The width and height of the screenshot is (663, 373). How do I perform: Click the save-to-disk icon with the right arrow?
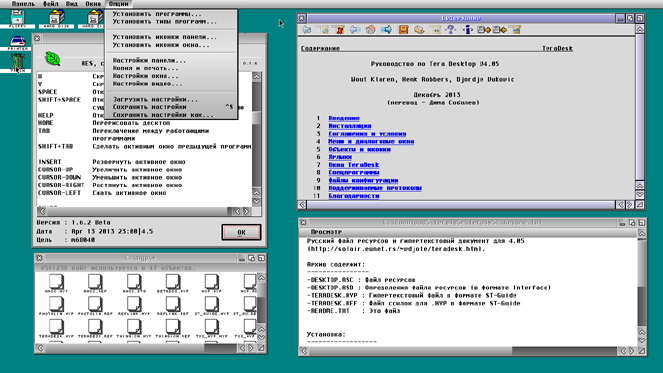click(484, 30)
